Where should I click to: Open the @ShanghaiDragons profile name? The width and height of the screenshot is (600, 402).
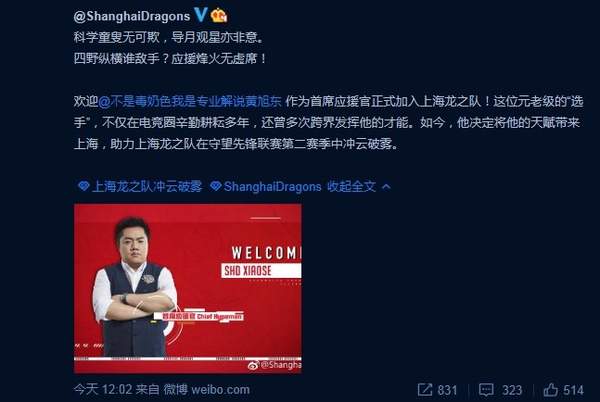coord(132,16)
